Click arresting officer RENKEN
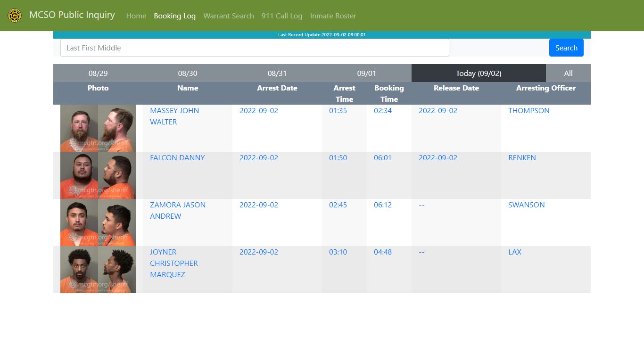644x362 pixels. 522,157
